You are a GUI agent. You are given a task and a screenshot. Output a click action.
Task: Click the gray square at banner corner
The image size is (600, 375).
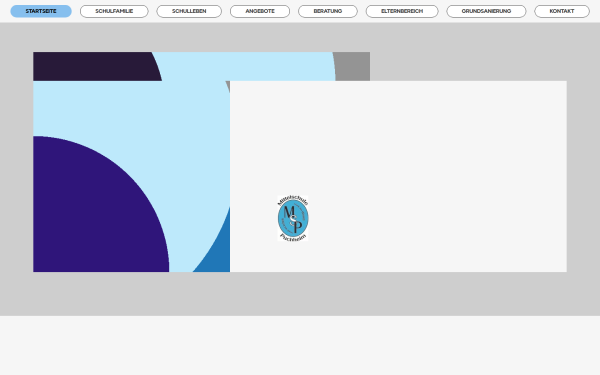tap(353, 66)
